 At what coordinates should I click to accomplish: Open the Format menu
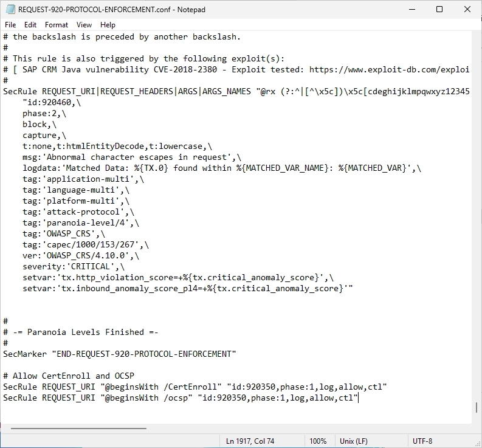pyautogui.click(x=57, y=25)
